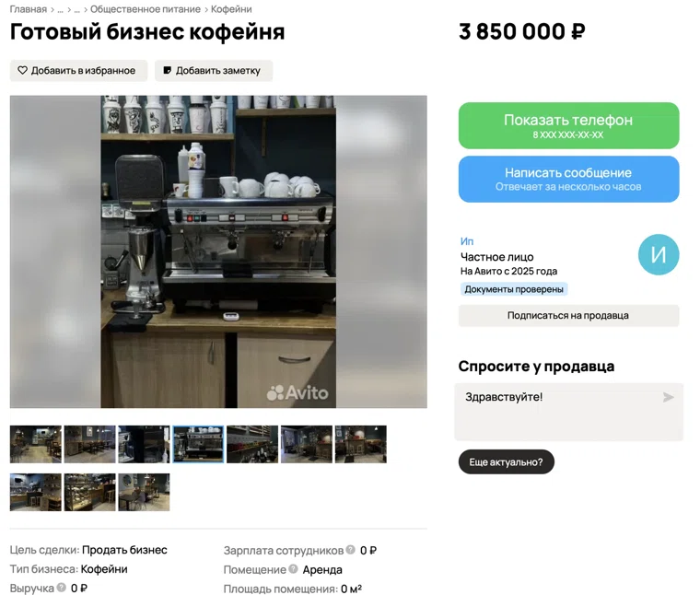Select the Еще актуально? quick reply chip
Viewport: 700px width, 595px height.
pos(507,462)
